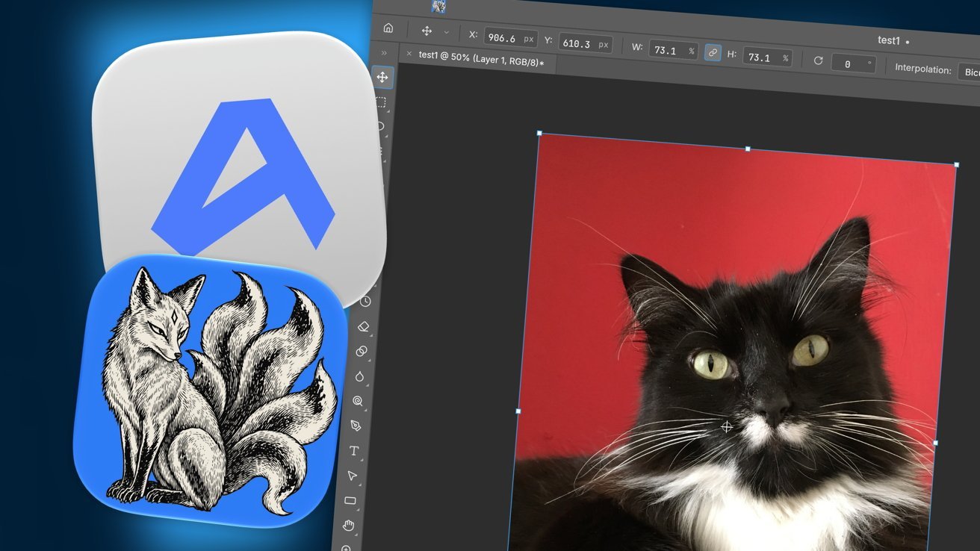
Task: Select the Blur droplet tool
Action: pos(359,376)
